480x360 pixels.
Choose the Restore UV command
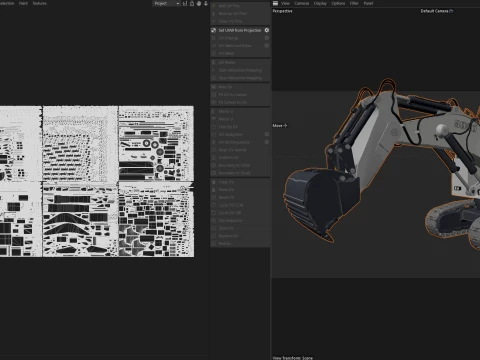pos(240,236)
